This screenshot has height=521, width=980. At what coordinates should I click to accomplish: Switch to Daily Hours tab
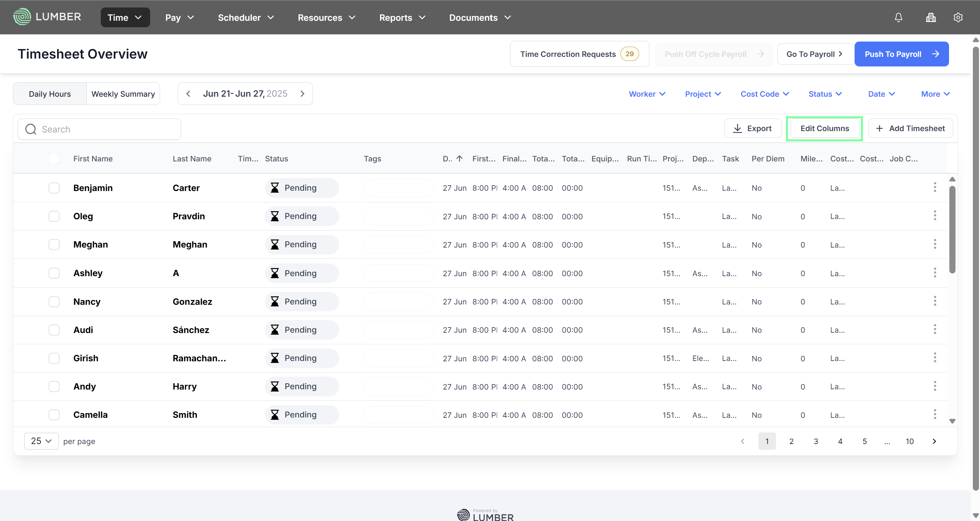(50, 94)
